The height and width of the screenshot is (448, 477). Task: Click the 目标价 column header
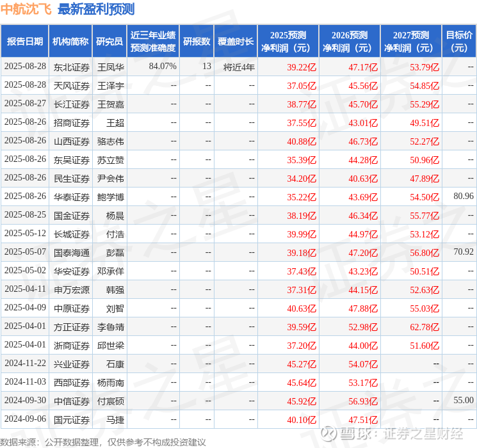[x=459, y=42]
